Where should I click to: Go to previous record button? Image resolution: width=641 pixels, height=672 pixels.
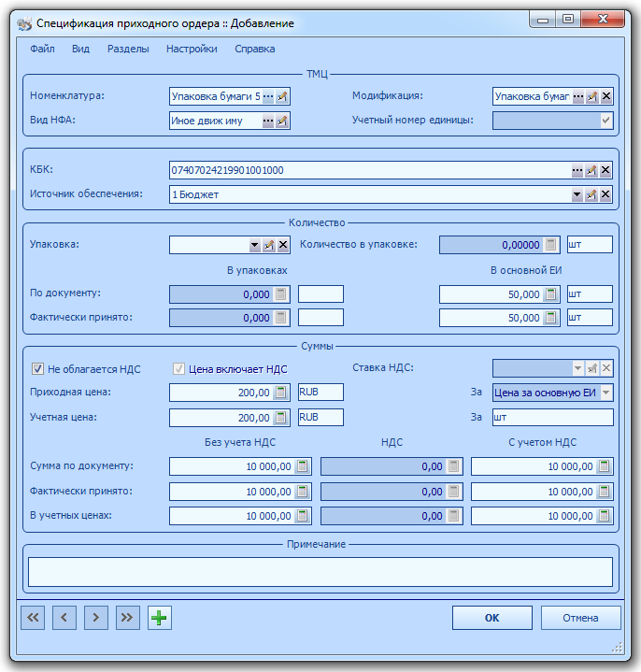pos(64,618)
